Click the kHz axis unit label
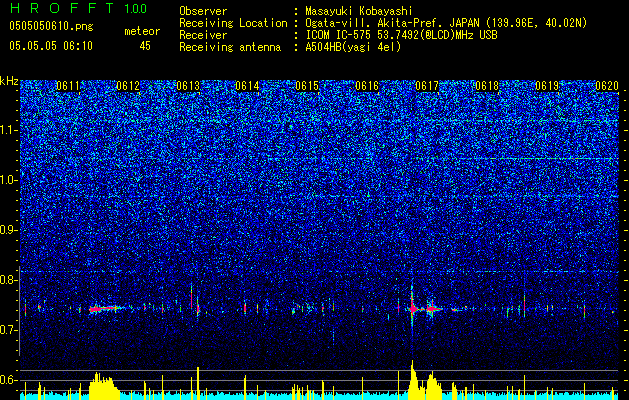The width and height of the screenshot is (629, 400). (9, 81)
